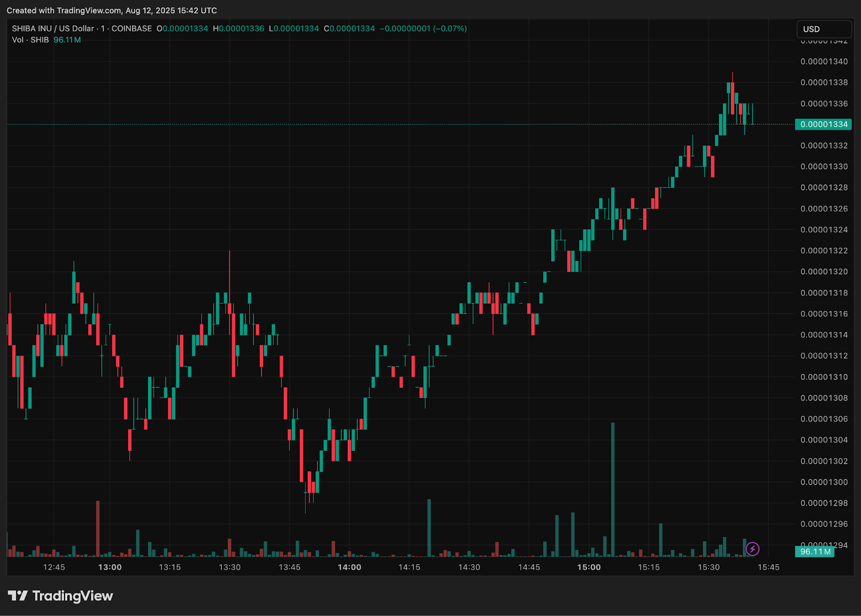Pick the 15:45 time axis label
Viewport: 861px width, 616px height.
click(x=768, y=567)
